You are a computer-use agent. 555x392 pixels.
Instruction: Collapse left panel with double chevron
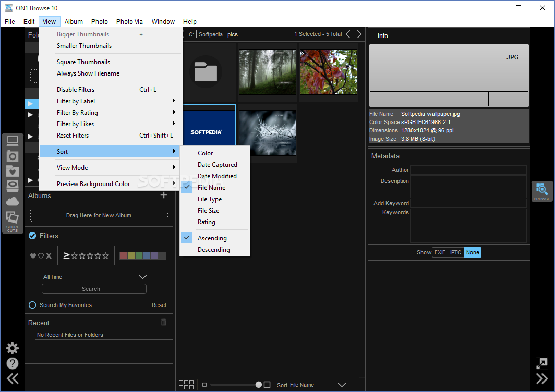click(13, 379)
